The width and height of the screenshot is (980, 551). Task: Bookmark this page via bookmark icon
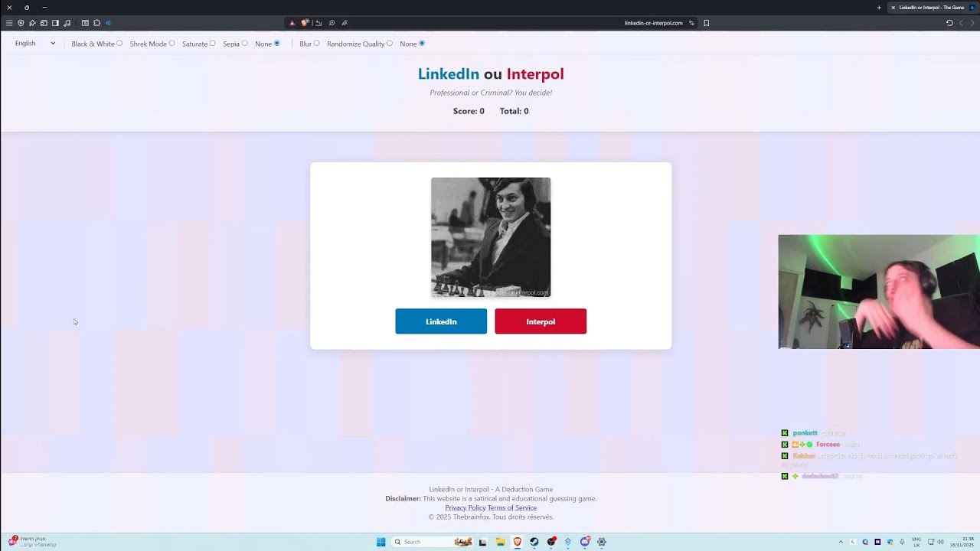706,23
